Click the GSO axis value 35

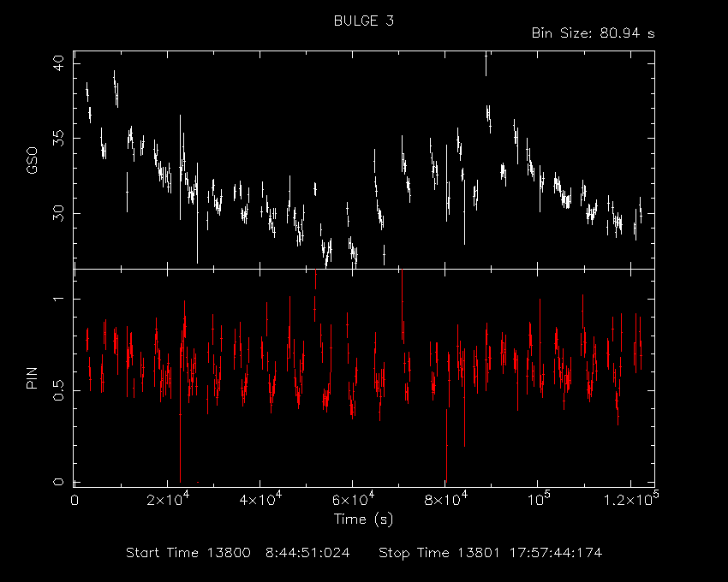tap(58, 139)
